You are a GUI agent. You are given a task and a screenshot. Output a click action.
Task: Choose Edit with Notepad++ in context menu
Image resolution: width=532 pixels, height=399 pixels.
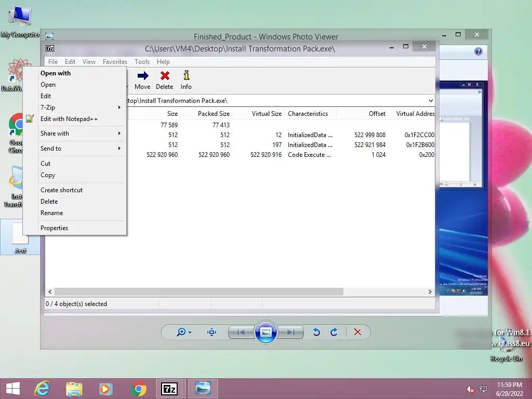click(x=82, y=119)
